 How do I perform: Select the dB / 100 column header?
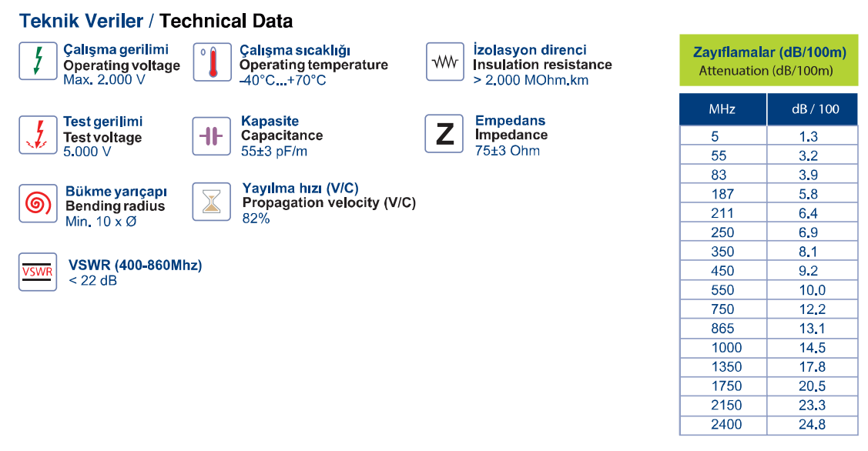click(813, 109)
